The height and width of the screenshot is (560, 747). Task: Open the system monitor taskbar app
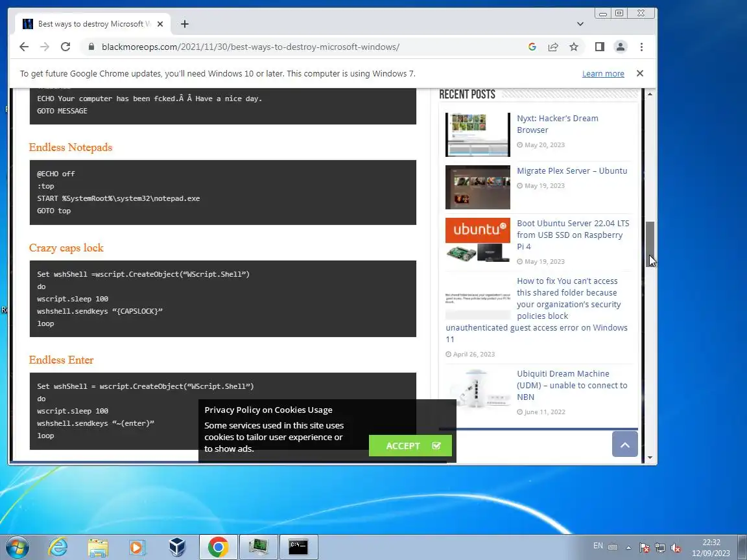pos(257,547)
